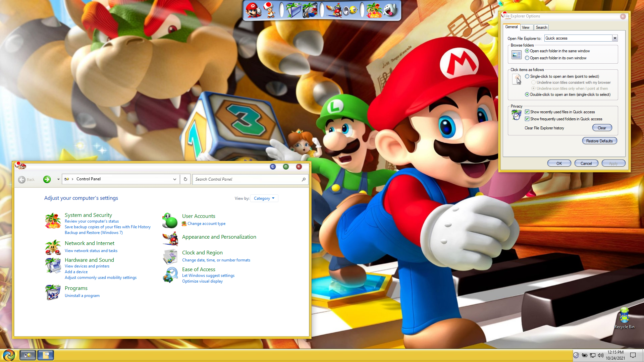
Task: Click the Restore Defaults button
Action: [599, 141]
